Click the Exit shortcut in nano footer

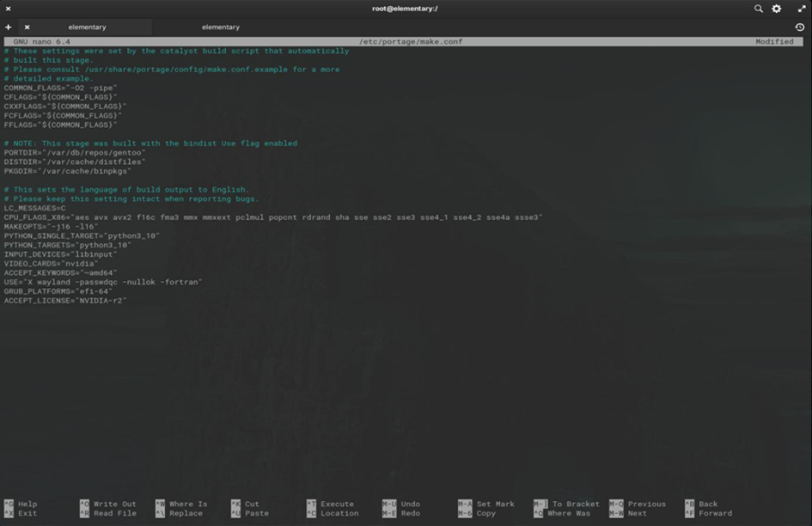click(27, 514)
